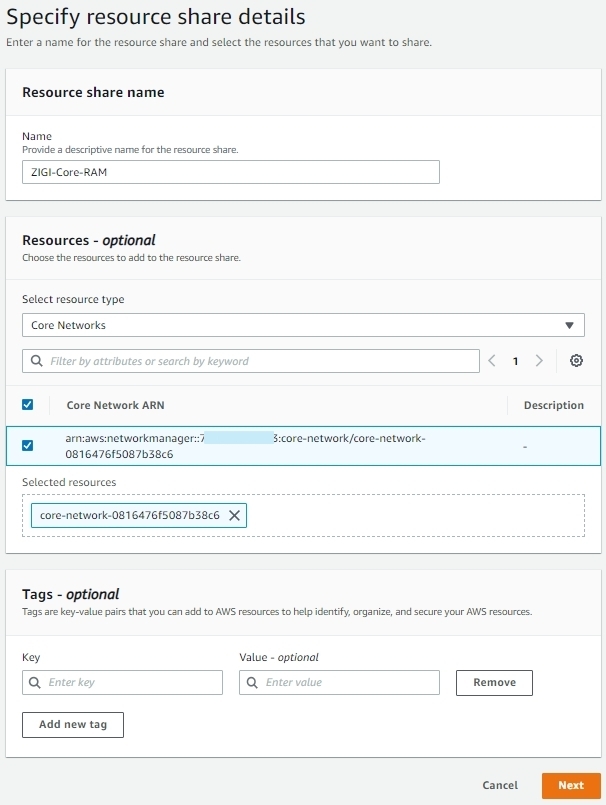The width and height of the screenshot is (606, 805).
Task: Click the dropdown arrow for resource type
Action: (569, 325)
